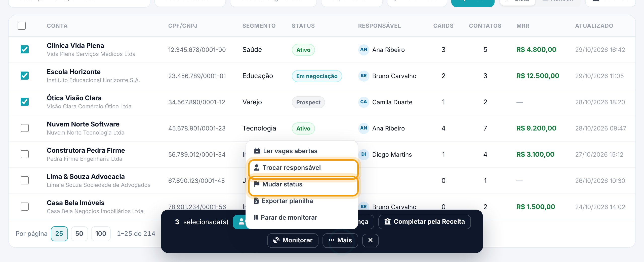
Task: Click the bank icon on Completar pela Receita
Action: (387, 221)
